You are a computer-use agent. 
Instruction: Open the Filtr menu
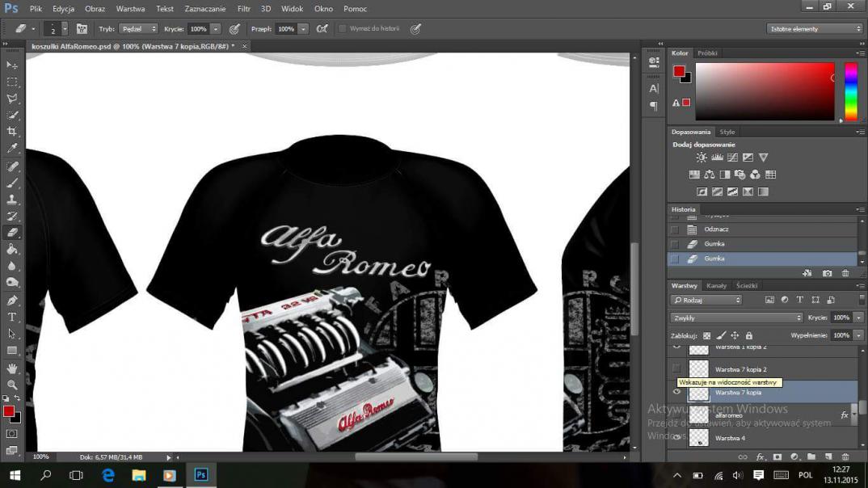tap(243, 9)
